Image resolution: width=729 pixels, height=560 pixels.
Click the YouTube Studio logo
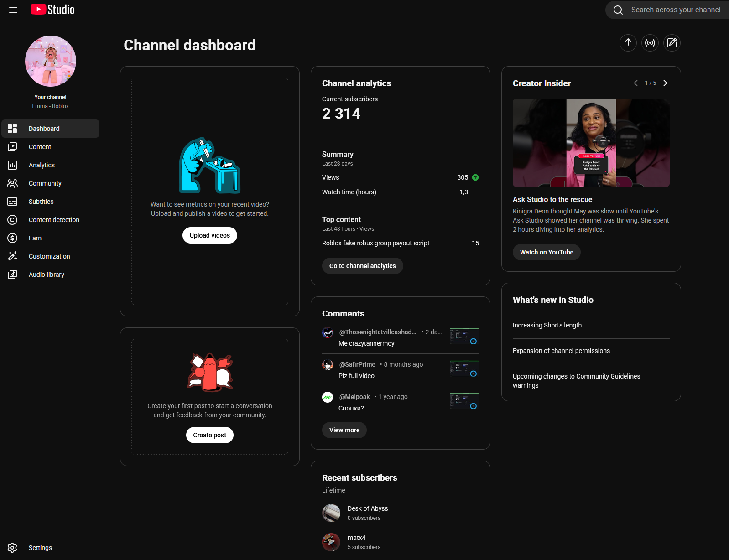point(52,10)
